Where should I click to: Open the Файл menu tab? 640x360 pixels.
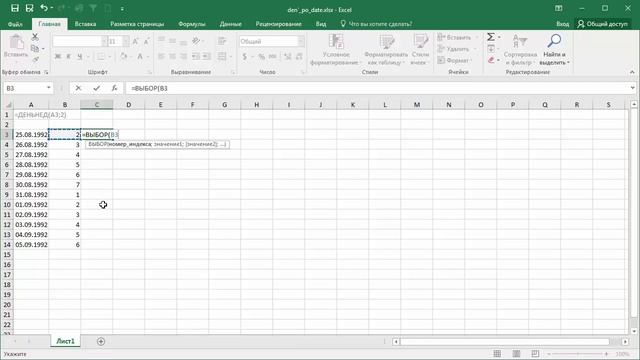(15, 24)
